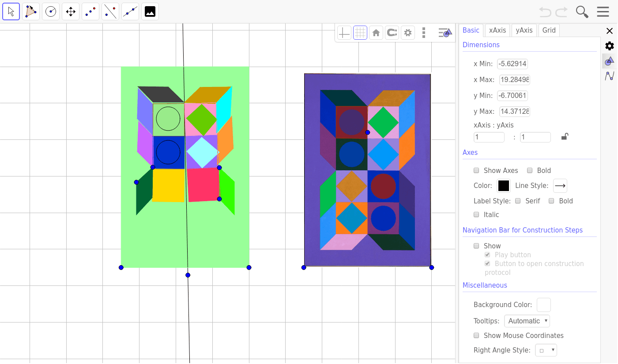Image resolution: width=618 pixels, height=364 pixels.
Task: Open global settings gear on sidebar
Action: [610, 46]
